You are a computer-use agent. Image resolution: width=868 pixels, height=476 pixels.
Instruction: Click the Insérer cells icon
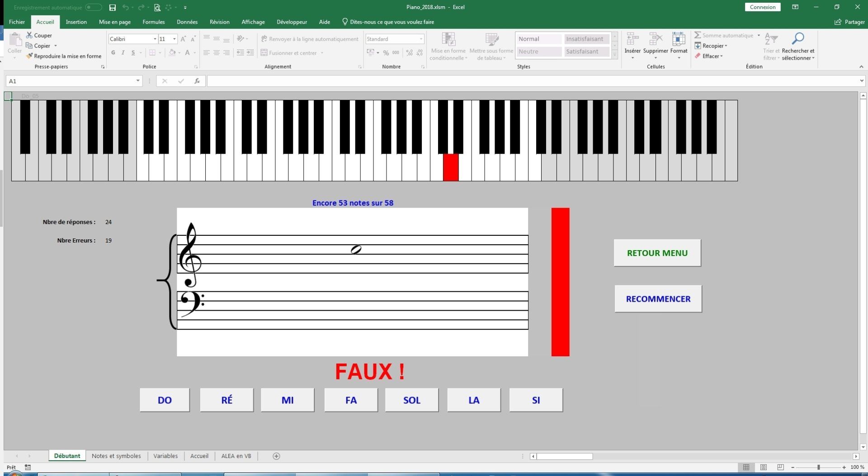point(632,40)
